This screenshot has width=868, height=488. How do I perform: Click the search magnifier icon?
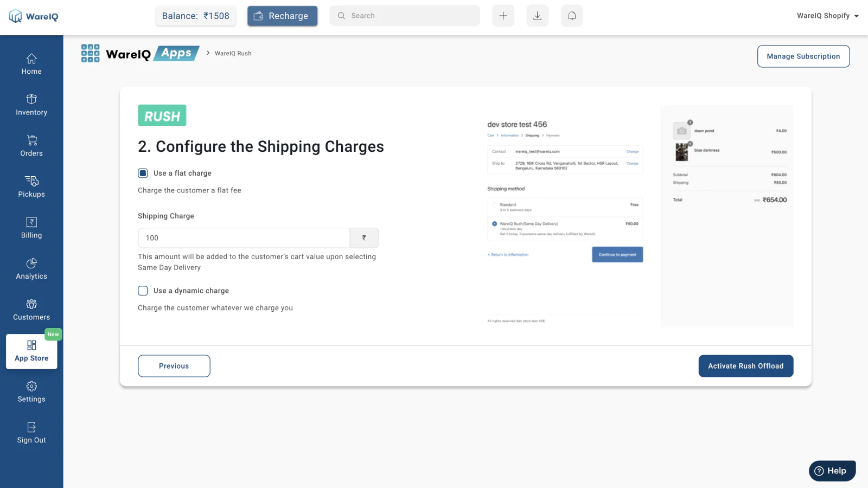(x=341, y=16)
